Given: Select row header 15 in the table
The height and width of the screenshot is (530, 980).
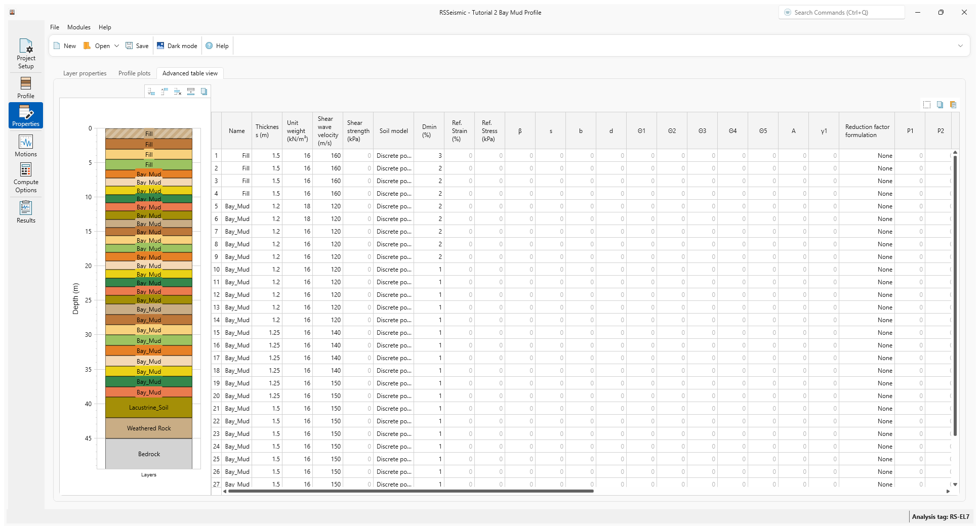Looking at the screenshot, I should pyautogui.click(x=216, y=333).
